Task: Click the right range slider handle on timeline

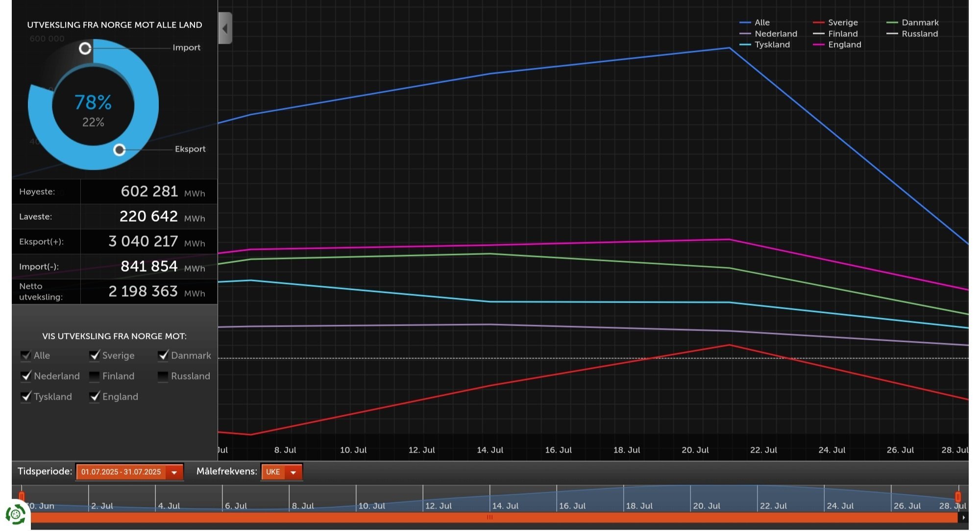Action: click(958, 496)
